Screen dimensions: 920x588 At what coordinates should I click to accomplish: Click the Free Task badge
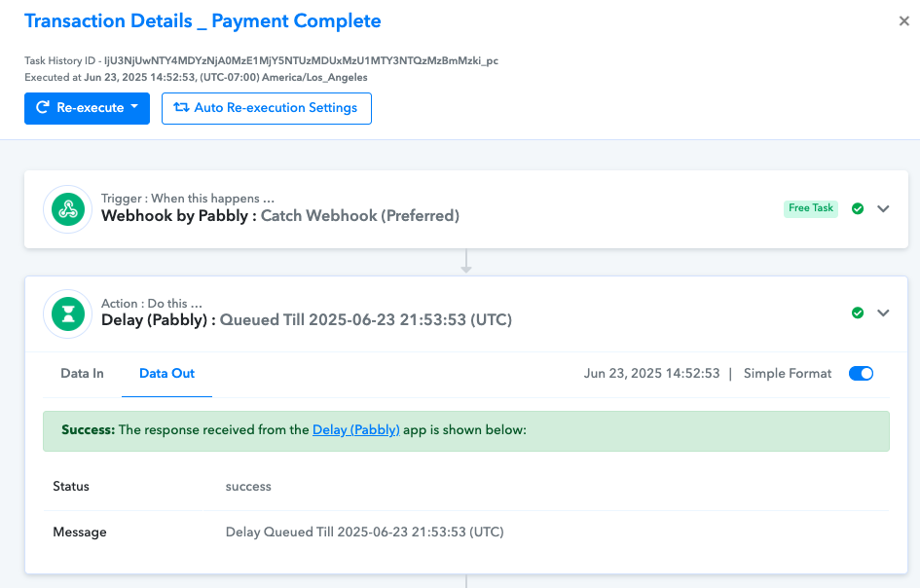pyautogui.click(x=810, y=208)
